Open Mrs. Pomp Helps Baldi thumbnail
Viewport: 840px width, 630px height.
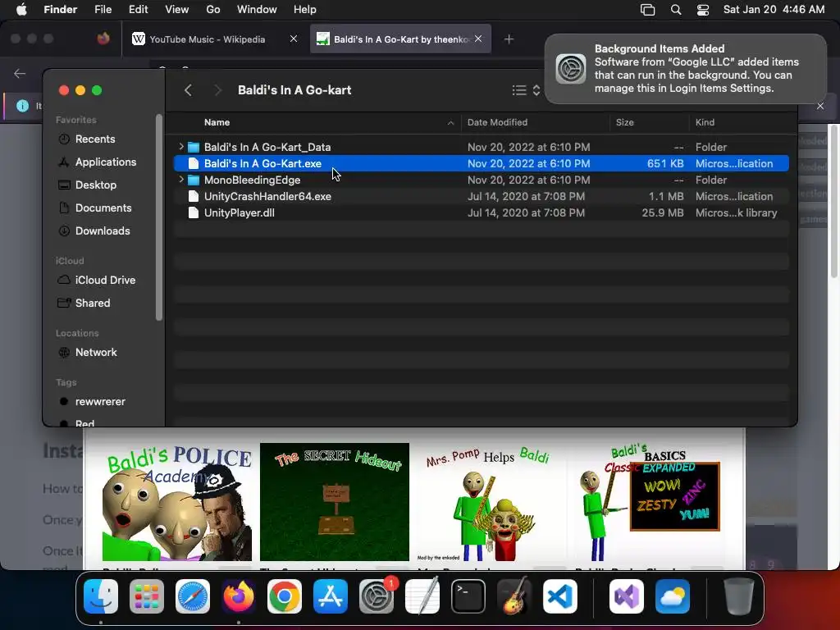coord(491,502)
